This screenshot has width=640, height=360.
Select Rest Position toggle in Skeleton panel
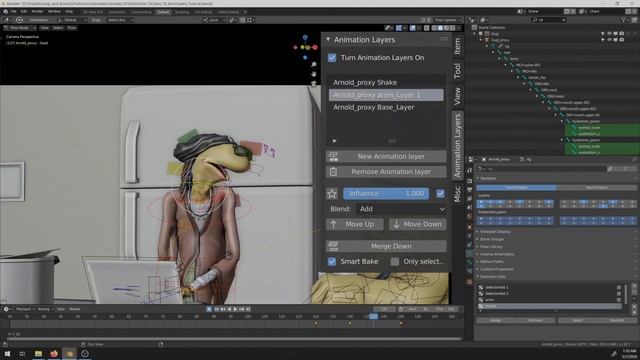(x=596, y=188)
